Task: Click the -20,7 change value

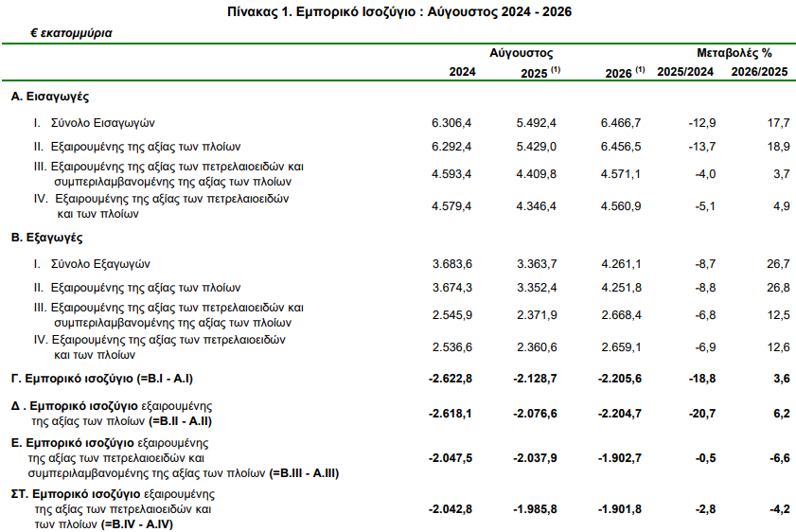Action: coord(702,414)
